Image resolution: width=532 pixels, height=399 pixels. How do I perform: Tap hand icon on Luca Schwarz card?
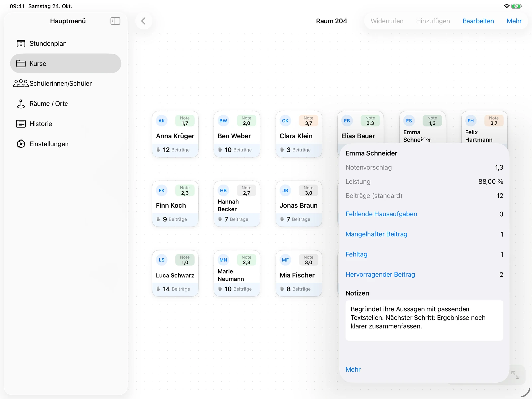158,289
